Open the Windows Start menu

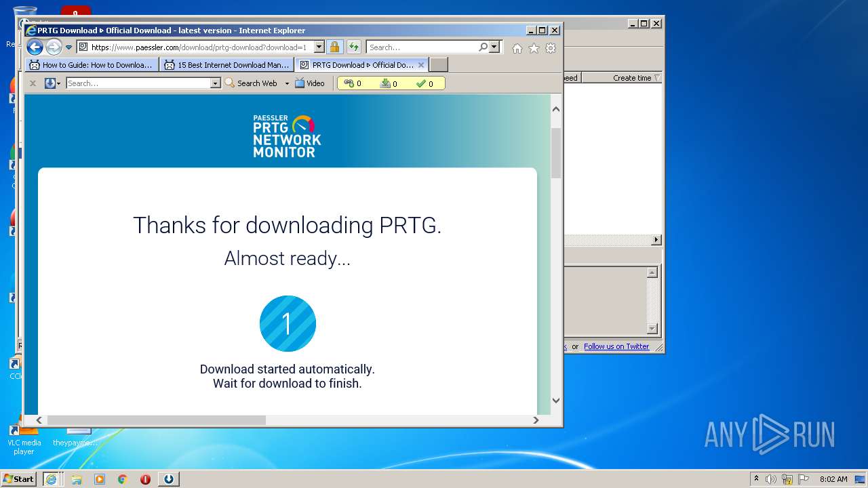19,479
